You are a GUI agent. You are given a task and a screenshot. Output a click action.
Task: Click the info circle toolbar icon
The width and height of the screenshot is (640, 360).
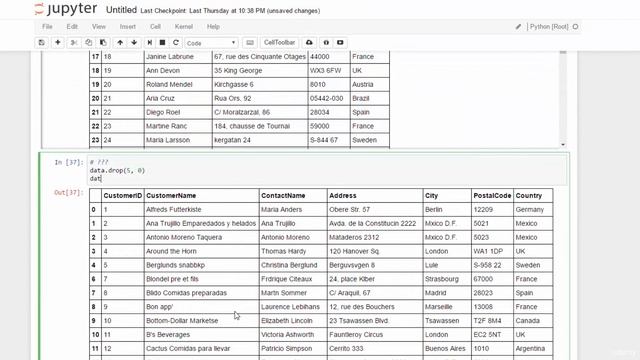[x=326, y=42]
